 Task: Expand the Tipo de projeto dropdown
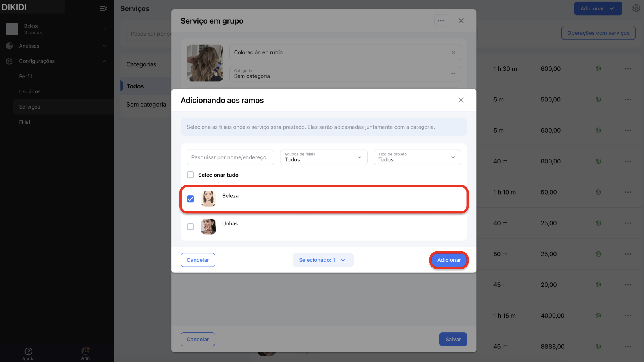[x=417, y=157]
